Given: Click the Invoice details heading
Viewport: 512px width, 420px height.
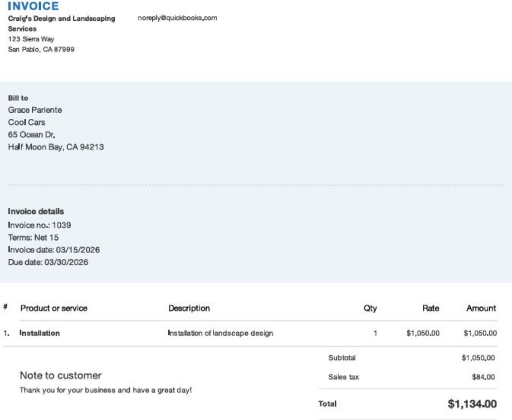Looking at the screenshot, I should click(36, 211).
